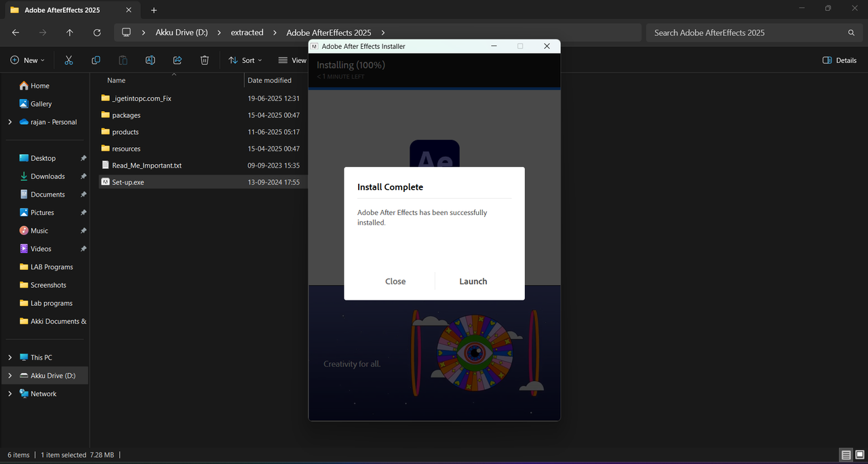Open a new tab with plus button
868x464 pixels.
154,10
